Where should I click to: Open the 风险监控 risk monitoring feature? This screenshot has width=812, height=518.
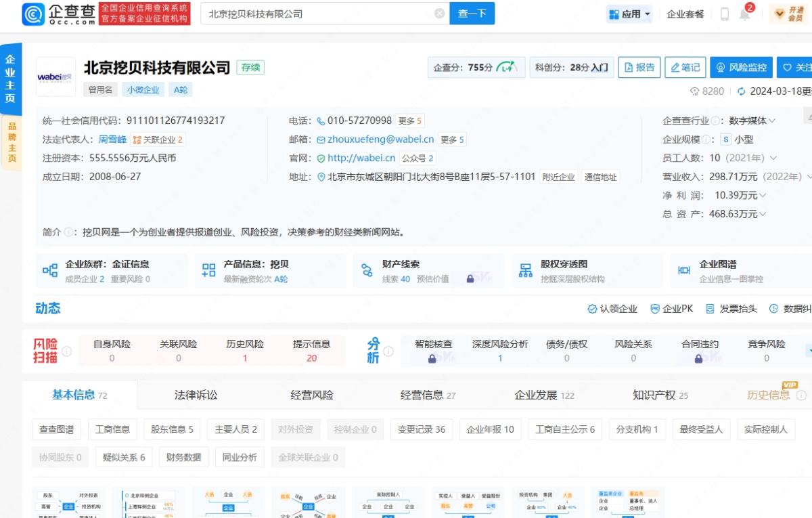pos(740,67)
